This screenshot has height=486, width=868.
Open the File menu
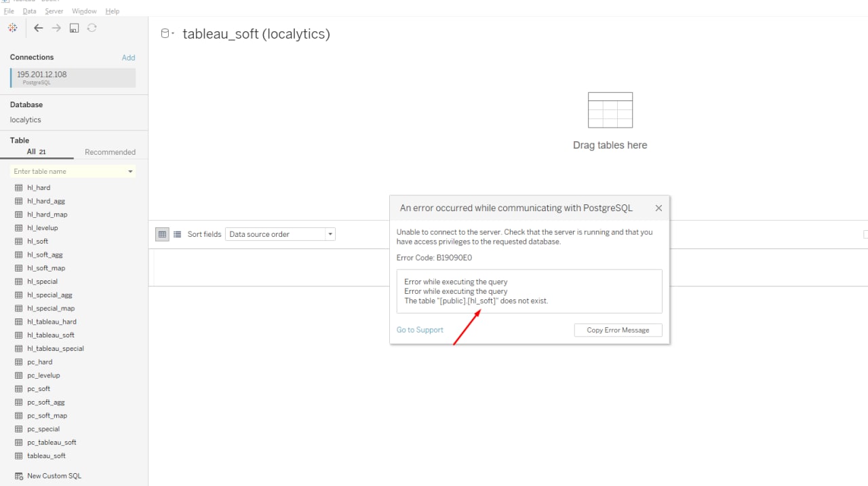pos(9,11)
